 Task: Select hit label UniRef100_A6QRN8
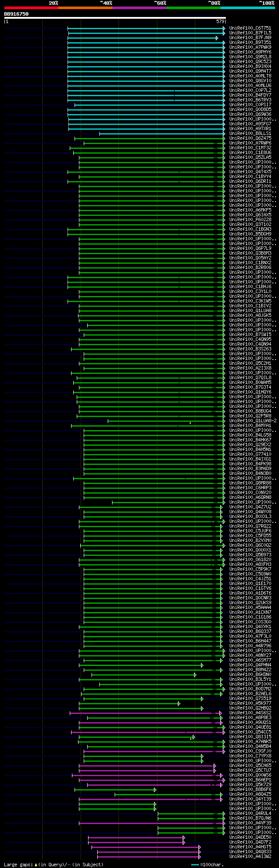pyautogui.click(x=250, y=498)
